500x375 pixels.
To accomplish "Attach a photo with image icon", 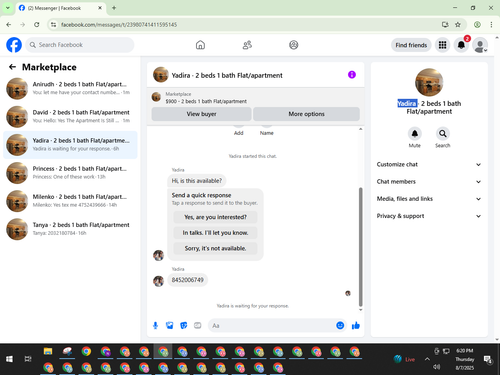I will click(169, 325).
